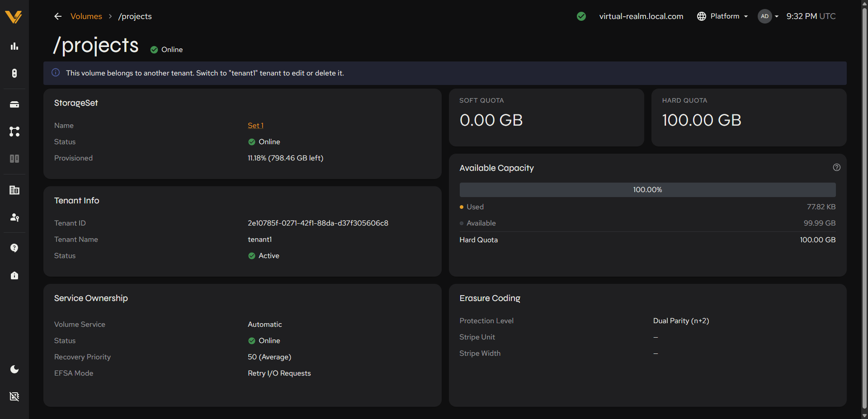Click the Used 77.82 KB value
Screen dimensions: 868x419
tap(821, 207)
